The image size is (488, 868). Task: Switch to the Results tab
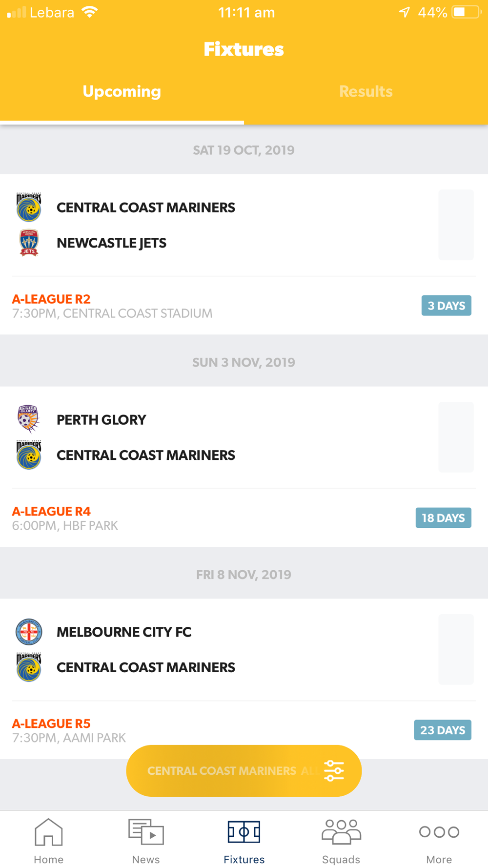tap(366, 91)
